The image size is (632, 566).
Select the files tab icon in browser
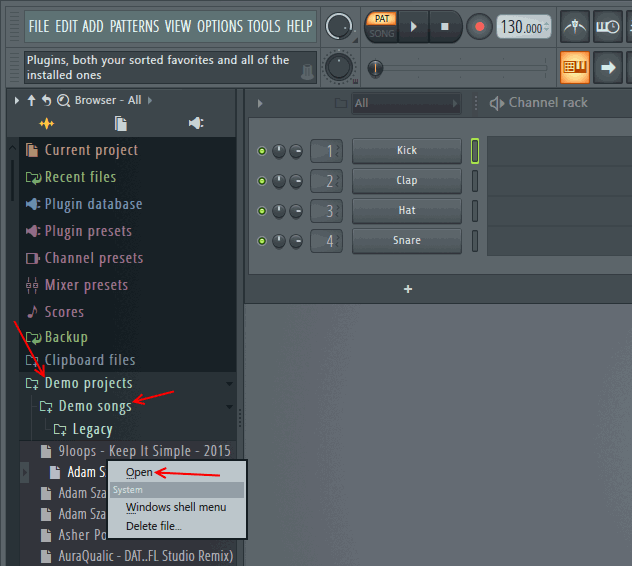point(120,123)
